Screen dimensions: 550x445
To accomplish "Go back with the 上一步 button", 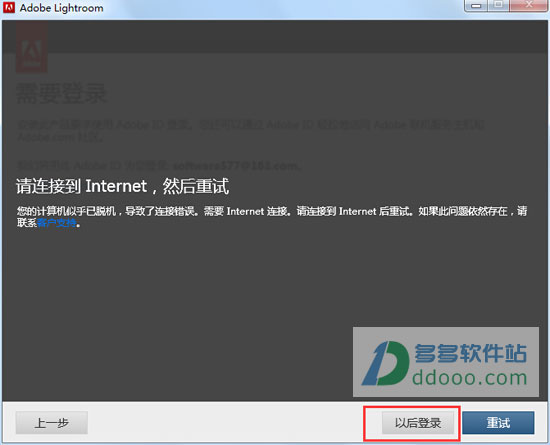I will click(x=52, y=423).
